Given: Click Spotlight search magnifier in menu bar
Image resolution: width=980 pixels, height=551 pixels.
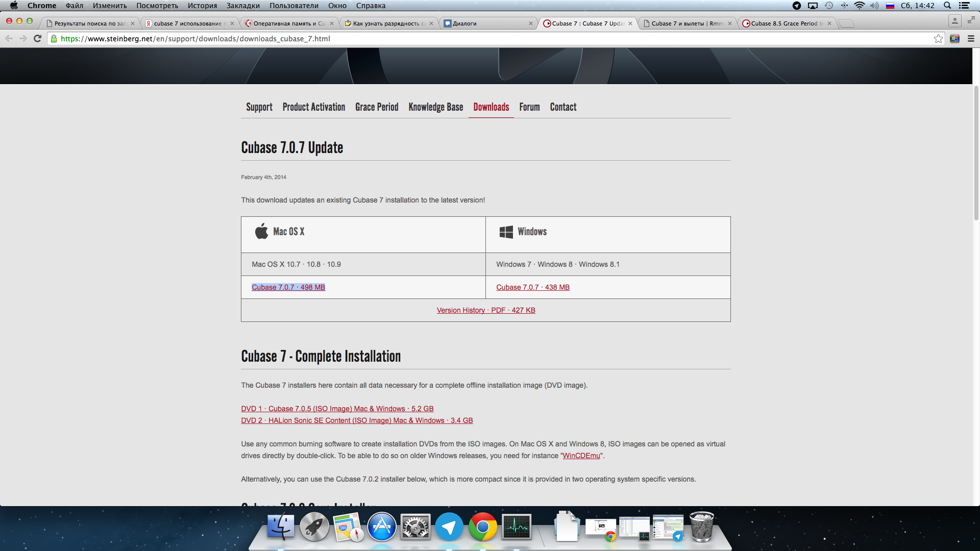Looking at the screenshot, I should pos(947,6).
